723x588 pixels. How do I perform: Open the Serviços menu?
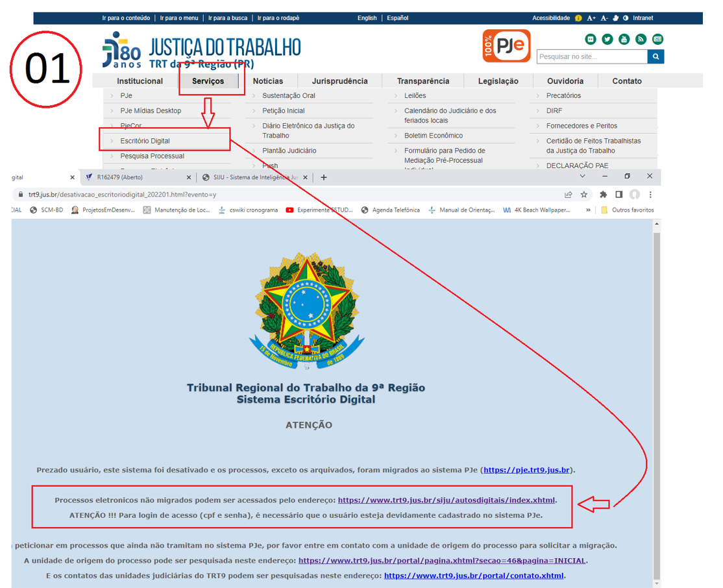(x=208, y=81)
